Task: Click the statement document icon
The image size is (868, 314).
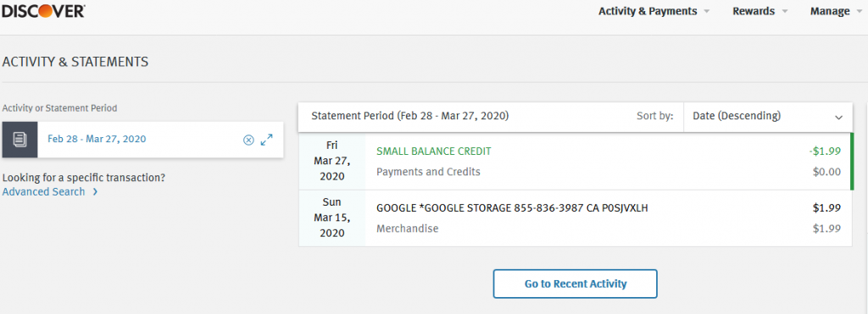Action: (19, 140)
